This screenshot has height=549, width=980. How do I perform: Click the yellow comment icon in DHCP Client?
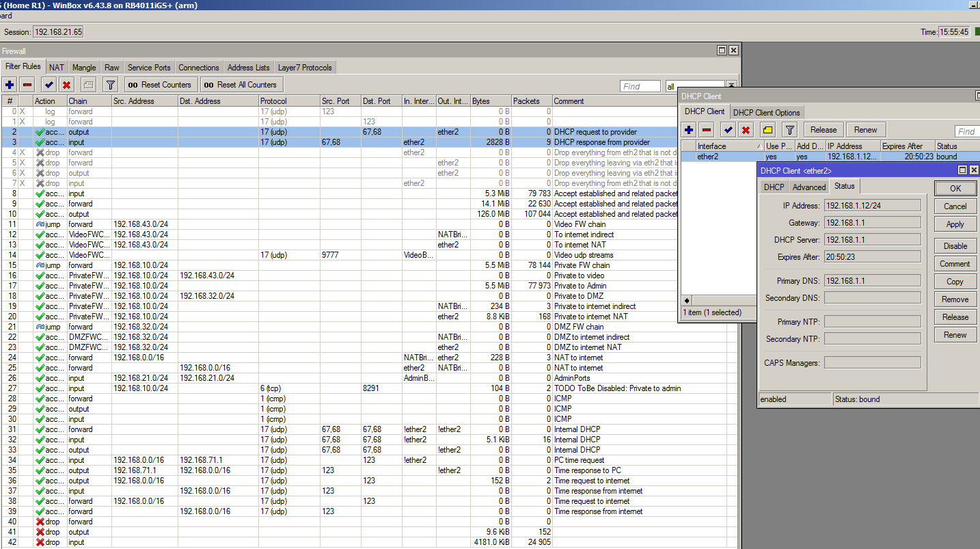tap(767, 130)
